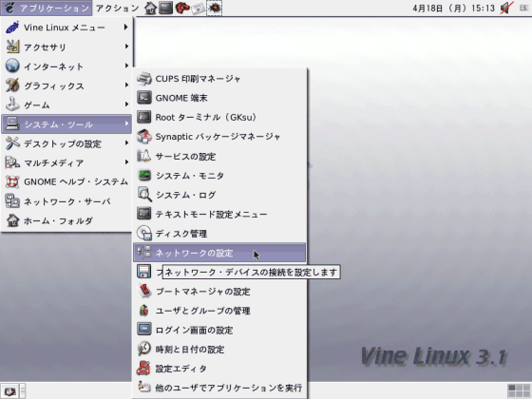Select ネットワークの設定 menu item
Image resolution: width=532 pixels, height=399 pixels.
(219, 253)
